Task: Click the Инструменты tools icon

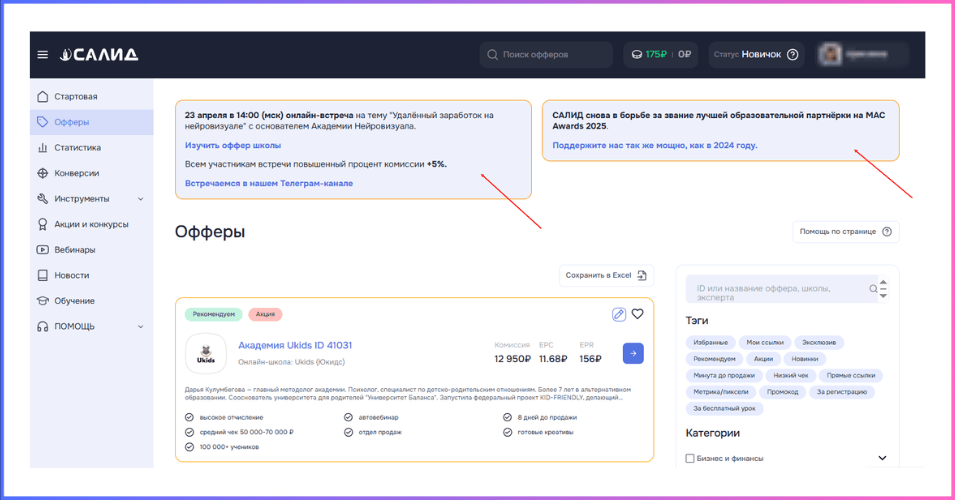Action: [x=43, y=199]
